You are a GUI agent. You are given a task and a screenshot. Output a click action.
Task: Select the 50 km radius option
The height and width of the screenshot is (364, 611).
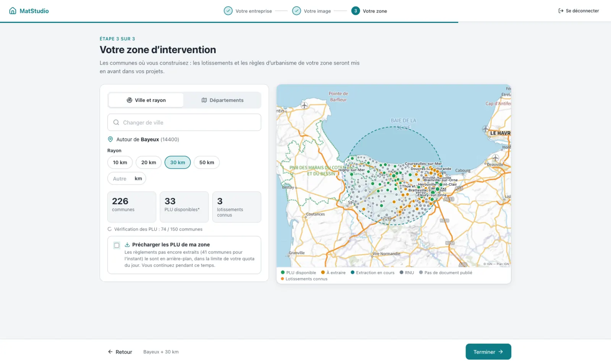pyautogui.click(x=207, y=162)
